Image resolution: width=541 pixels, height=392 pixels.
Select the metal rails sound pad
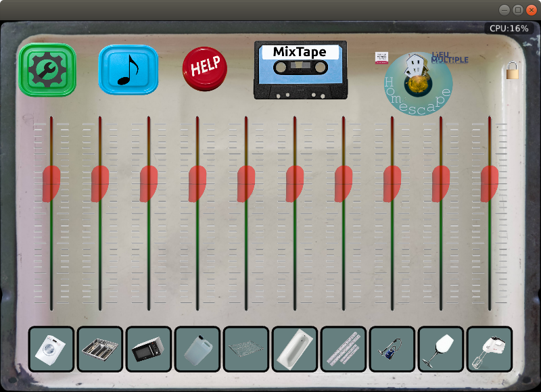(343, 349)
